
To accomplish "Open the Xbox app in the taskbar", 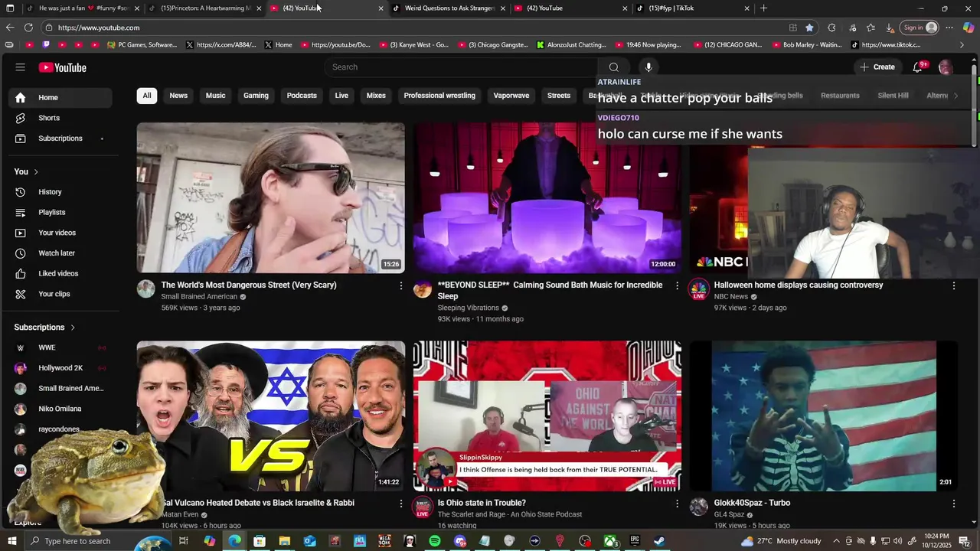I will tap(609, 541).
